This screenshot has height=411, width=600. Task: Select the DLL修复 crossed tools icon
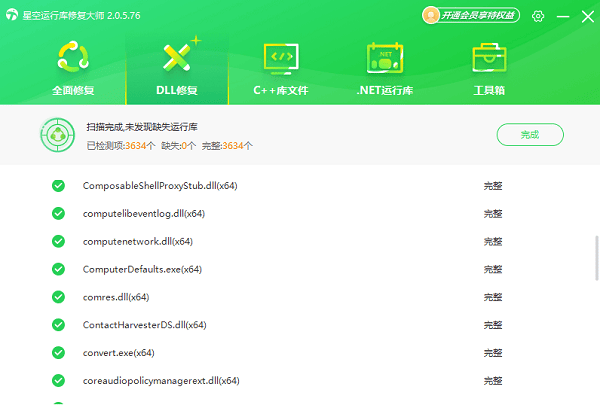[177, 57]
